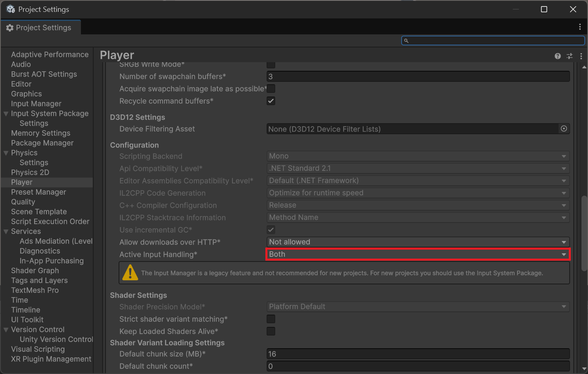
Task: Enable Keep Loaded Shaders Alive
Action: click(x=271, y=331)
